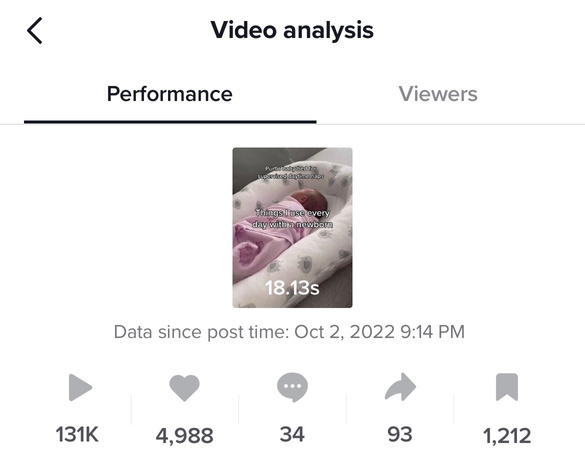This screenshot has width=585, height=471.
Task: Click the underline beneath Performance tab
Action: tap(170, 122)
